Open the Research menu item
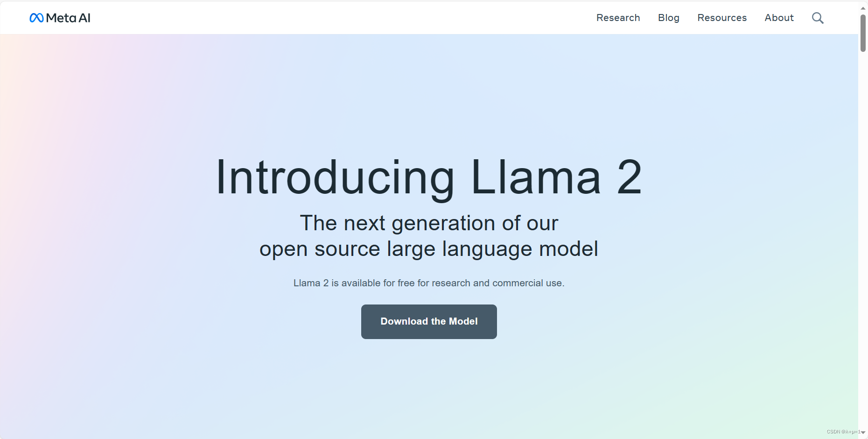 [x=618, y=17]
